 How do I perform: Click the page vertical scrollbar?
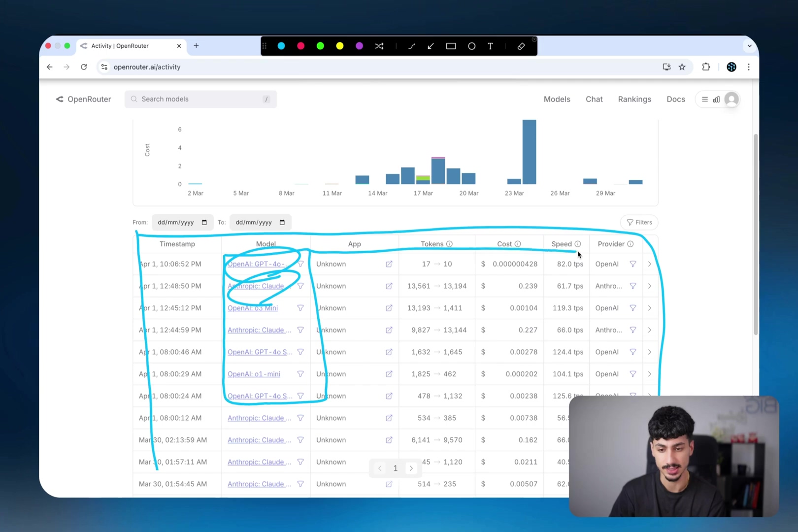click(x=756, y=234)
